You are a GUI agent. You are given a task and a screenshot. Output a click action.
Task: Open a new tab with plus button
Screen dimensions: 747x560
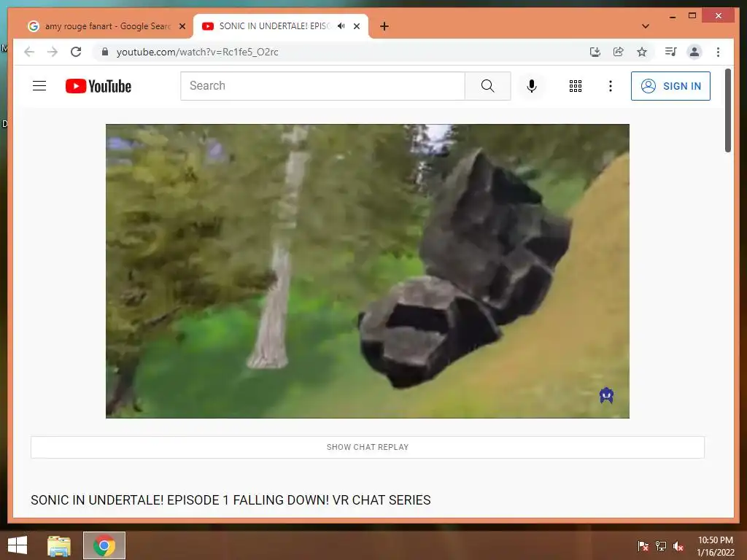(384, 26)
